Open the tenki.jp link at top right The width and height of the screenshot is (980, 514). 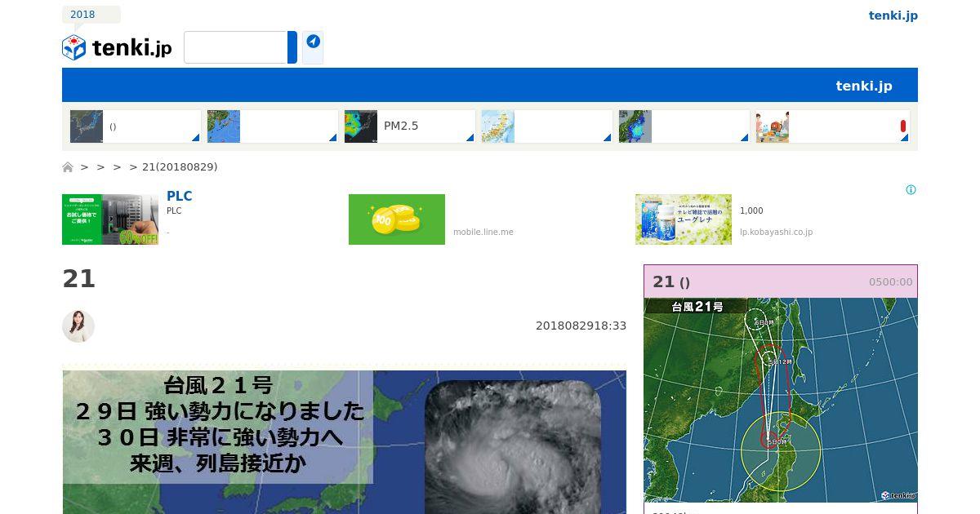(893, 16)
